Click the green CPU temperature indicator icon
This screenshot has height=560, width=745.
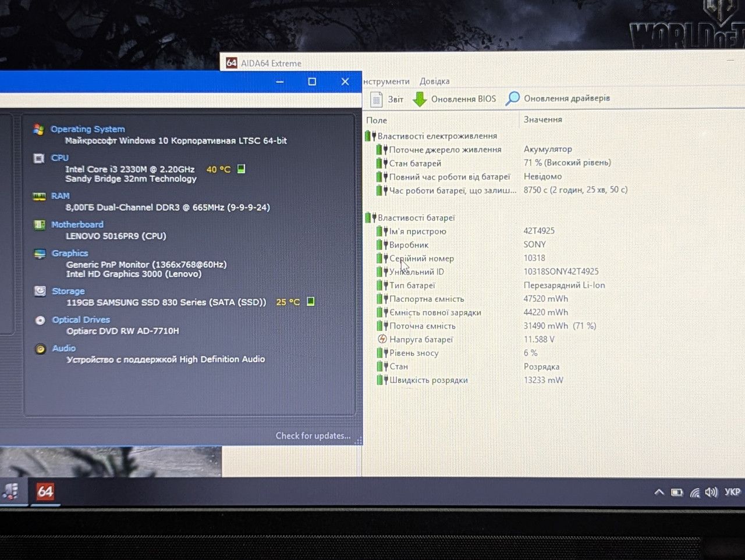tap(241, 169)
